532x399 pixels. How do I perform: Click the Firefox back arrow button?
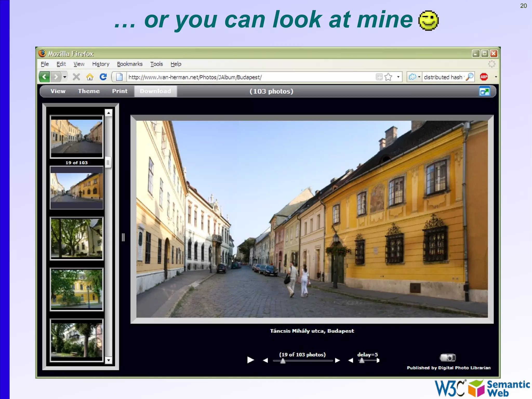(x=44, y=77)
